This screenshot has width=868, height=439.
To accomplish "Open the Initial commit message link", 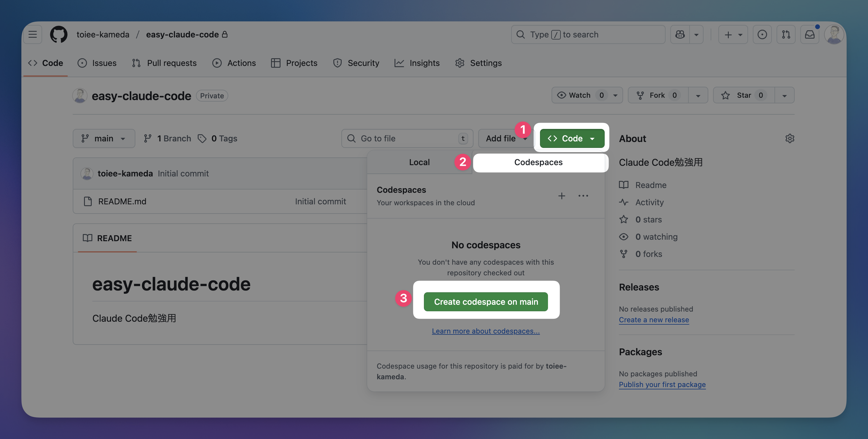I will 183,173.
